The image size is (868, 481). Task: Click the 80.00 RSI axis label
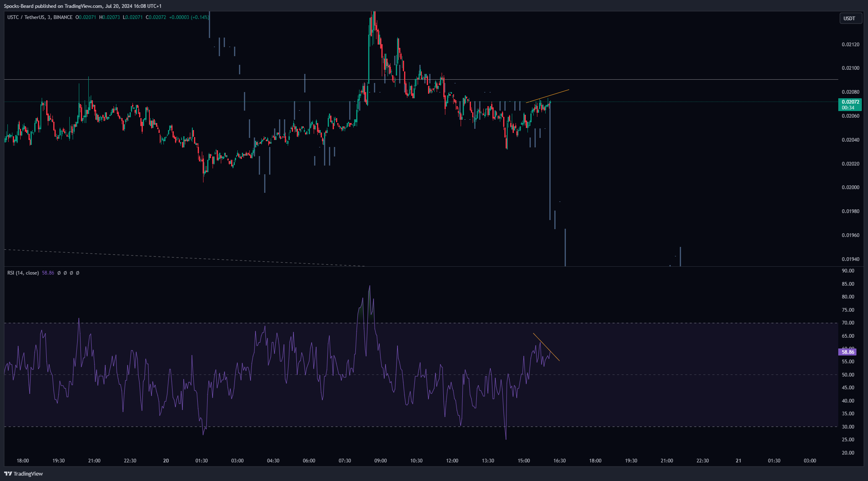(848, 297)
